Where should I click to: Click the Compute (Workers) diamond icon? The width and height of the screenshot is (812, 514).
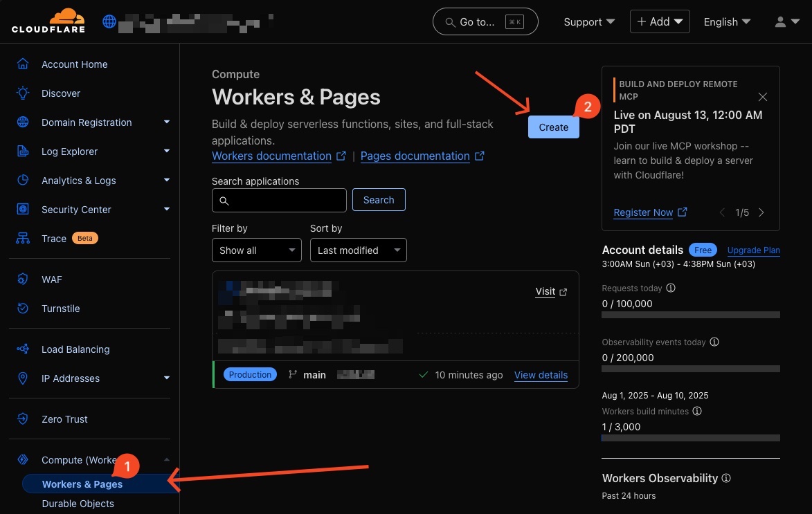pos(23,459)
